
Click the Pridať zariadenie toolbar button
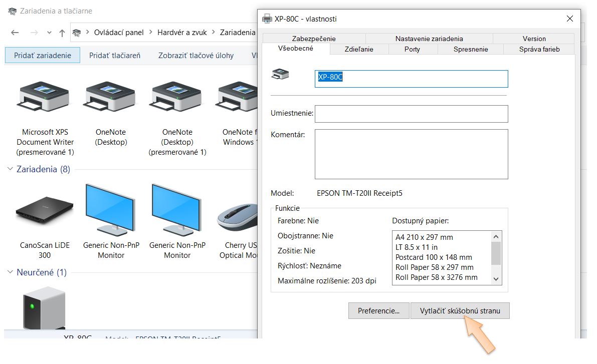pos(43,56)
